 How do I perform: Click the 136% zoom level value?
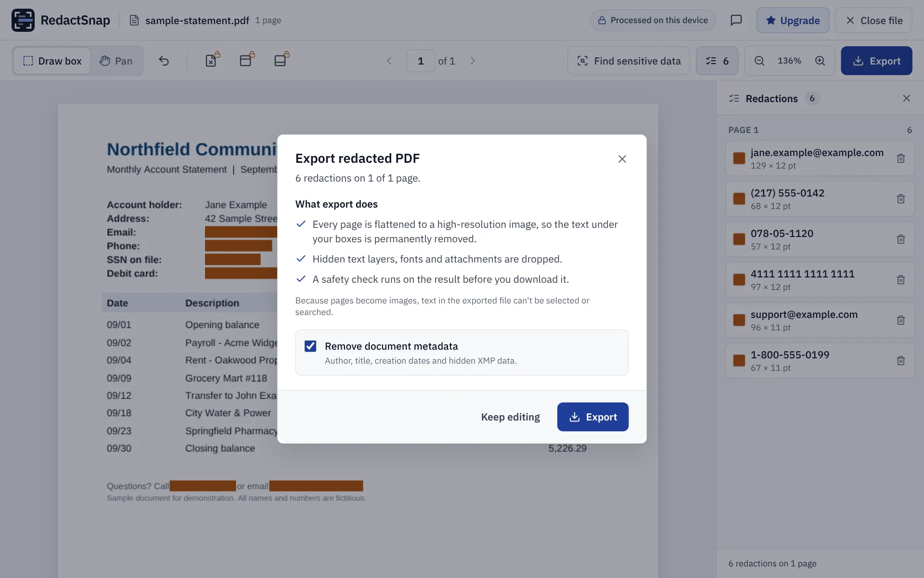click(789, 61)
